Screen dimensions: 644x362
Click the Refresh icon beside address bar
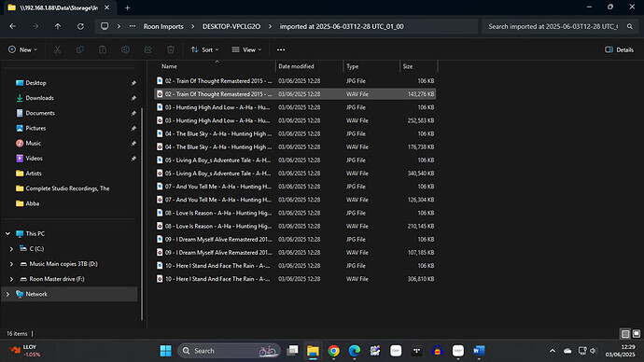pyautogui.click(x=80, y=26)
